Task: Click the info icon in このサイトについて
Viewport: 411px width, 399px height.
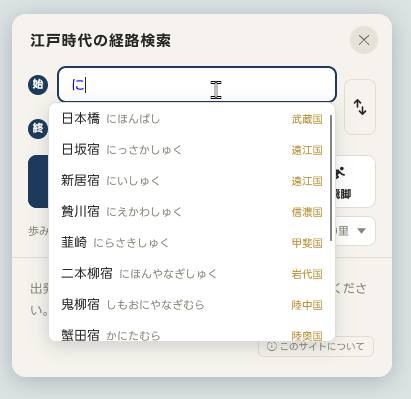Action: 272,347
